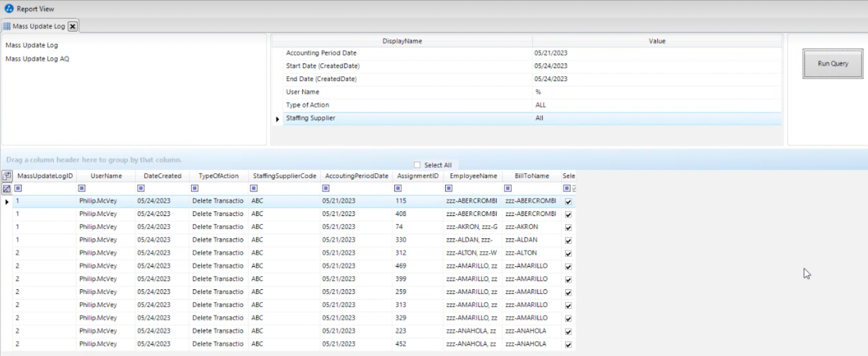Select the BillToName cell in AssignmentID 223 row
Viewport: 868px width, 356px height.
tap(532, 331)
